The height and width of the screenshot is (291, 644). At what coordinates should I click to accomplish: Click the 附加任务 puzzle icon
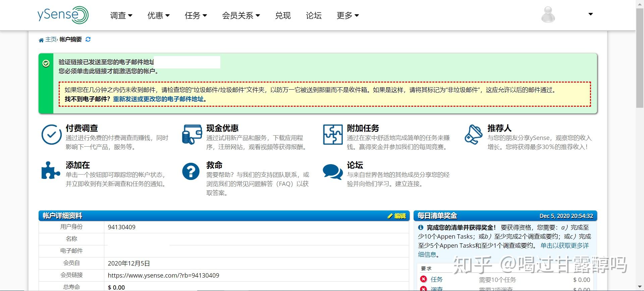pyautogui.click(x=333, y=135)
